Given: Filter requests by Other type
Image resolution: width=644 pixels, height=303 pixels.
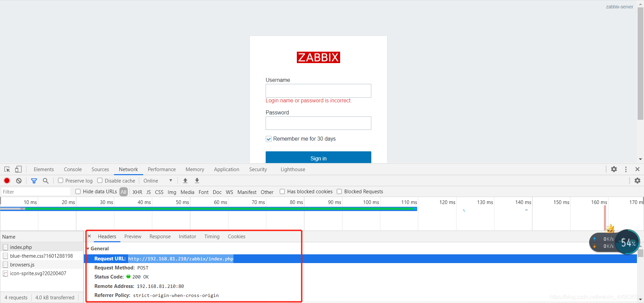Looking at the screenshot, I should (267, 192).
